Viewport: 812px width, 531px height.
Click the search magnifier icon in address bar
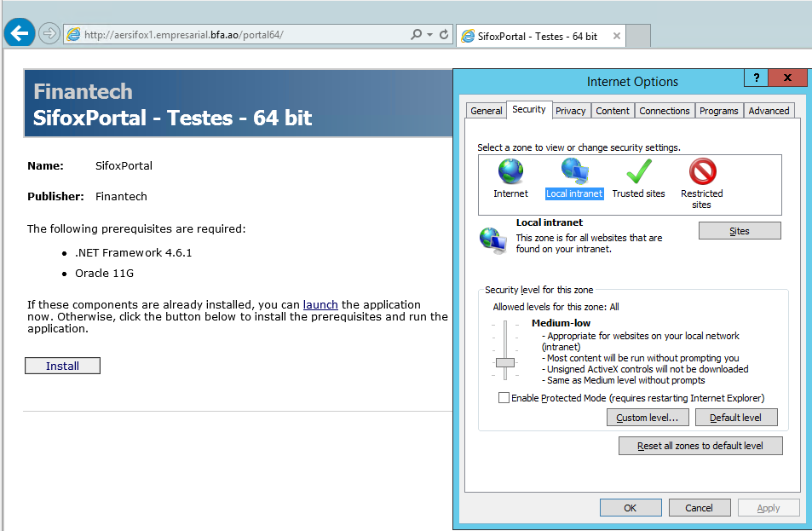coord(416,35)
